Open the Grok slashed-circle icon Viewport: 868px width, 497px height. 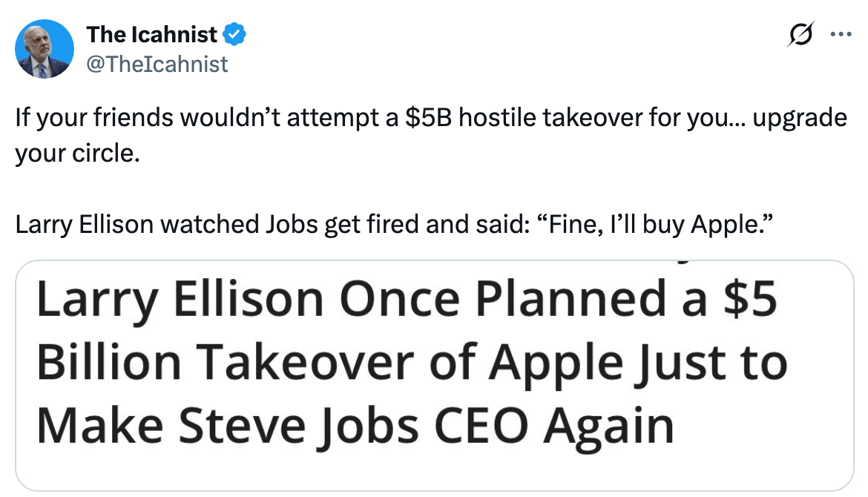[x=800, y=34]
